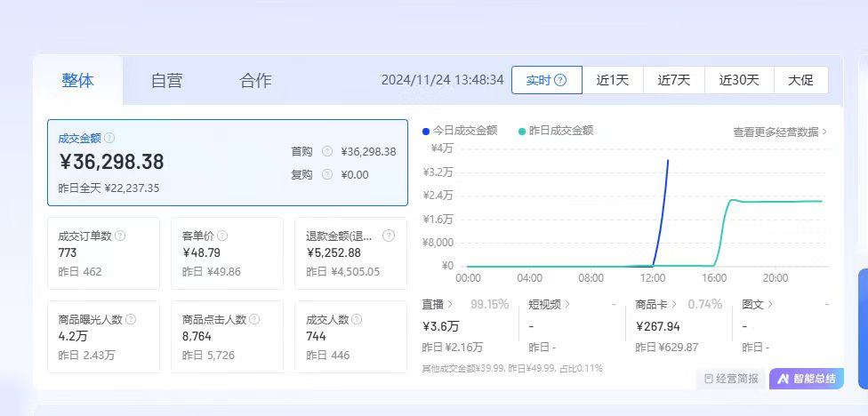Click the 99.15% live share percentage

(489, 304)
